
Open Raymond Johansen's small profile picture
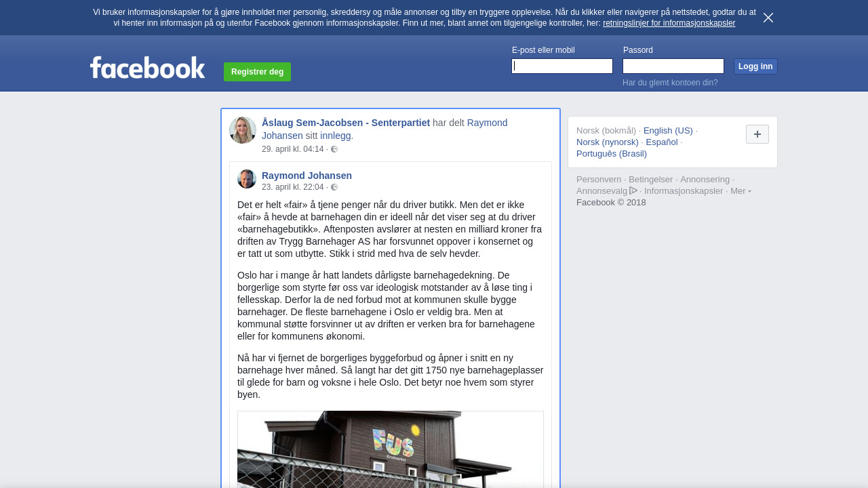coord(247,179)
